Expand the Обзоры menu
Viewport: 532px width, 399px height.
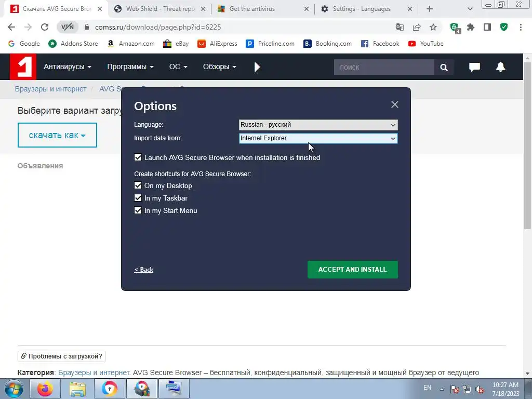[x=220, y=67]
